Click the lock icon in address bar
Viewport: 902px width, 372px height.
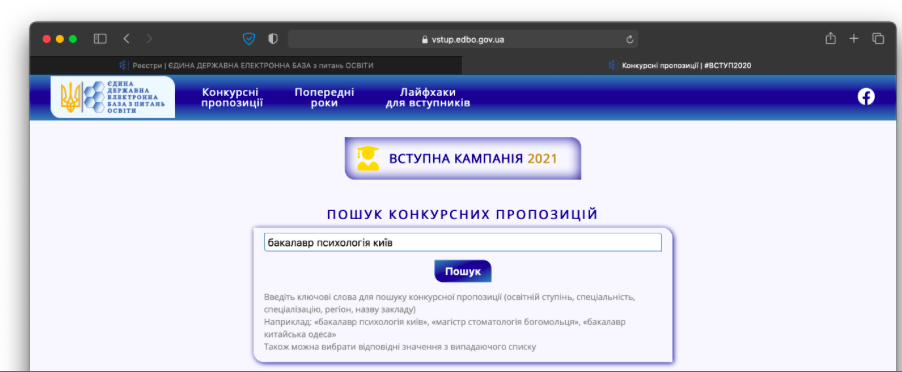425,40
